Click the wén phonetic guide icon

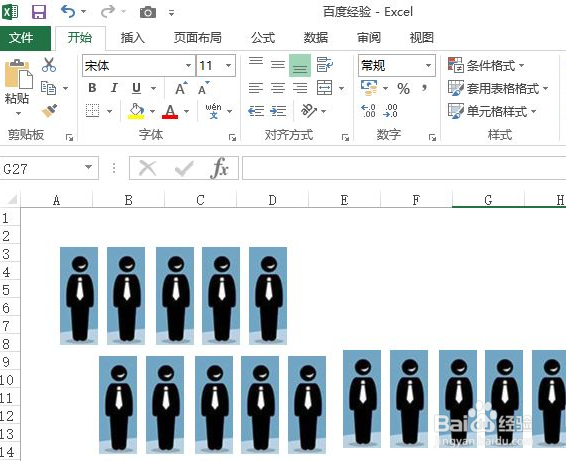click(213, 111)
